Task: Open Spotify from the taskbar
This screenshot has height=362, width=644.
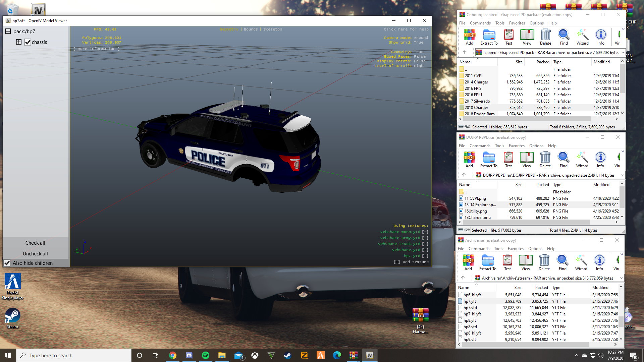Action: coord(205,355)
